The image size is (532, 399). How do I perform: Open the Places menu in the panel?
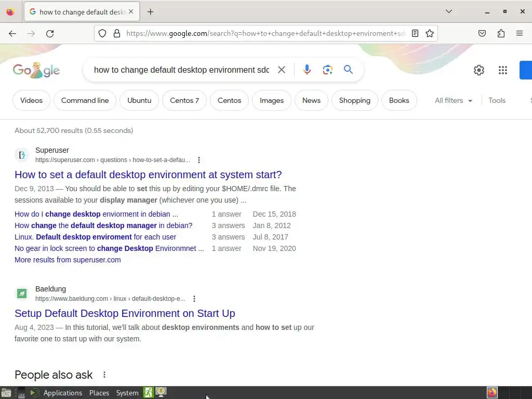point(99,393)
